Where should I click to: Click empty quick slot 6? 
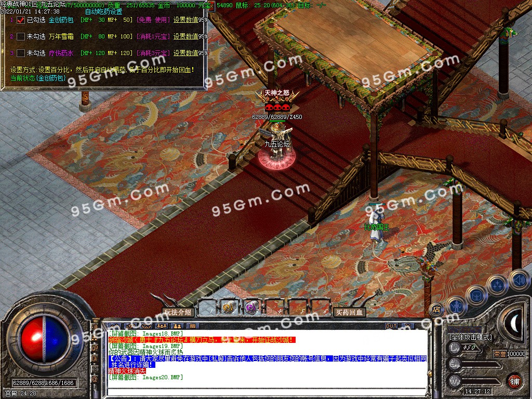[321, 308]
